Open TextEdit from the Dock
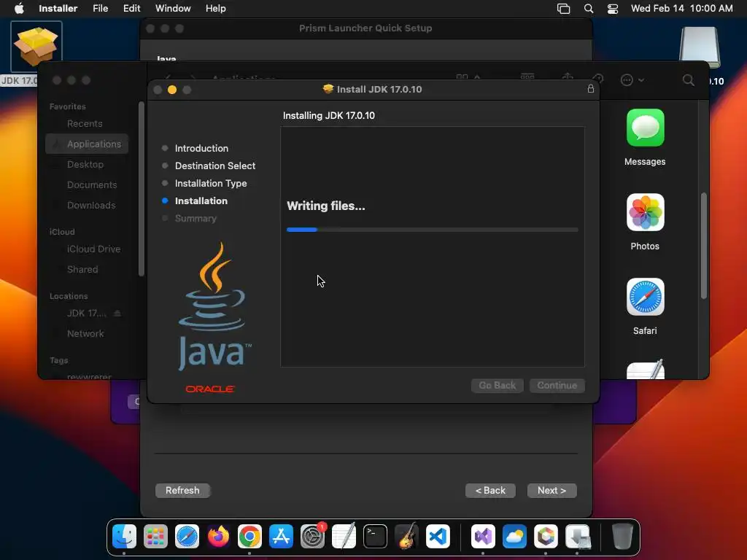Image resolution: width=747 pixels, height=560 pixels. 344,536
